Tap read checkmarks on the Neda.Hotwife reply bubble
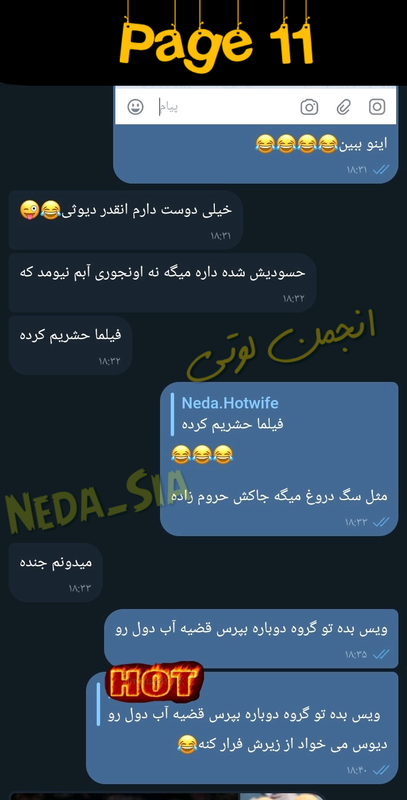Viewport: 407px width, 800px height. click(x=381, y=522)
